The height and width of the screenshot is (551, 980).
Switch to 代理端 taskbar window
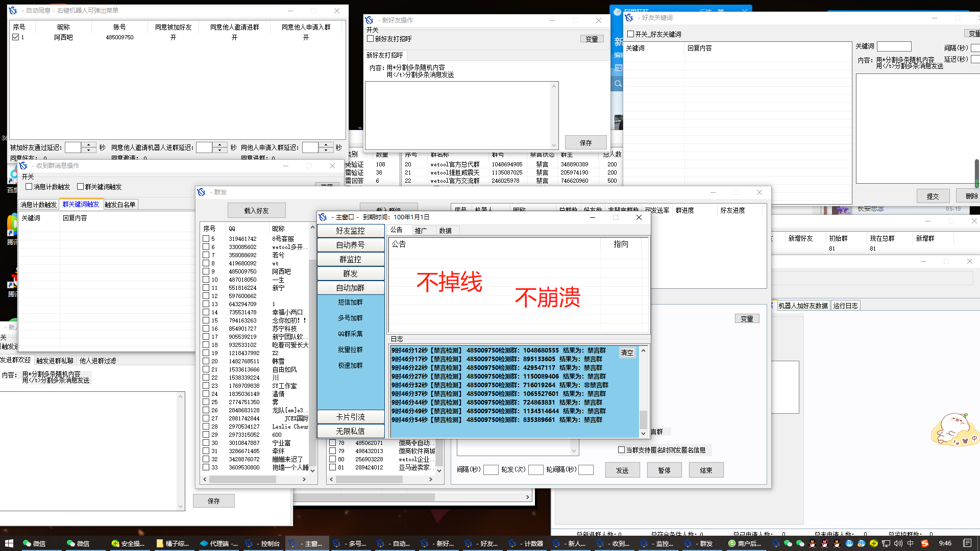[x=218, y=543]
